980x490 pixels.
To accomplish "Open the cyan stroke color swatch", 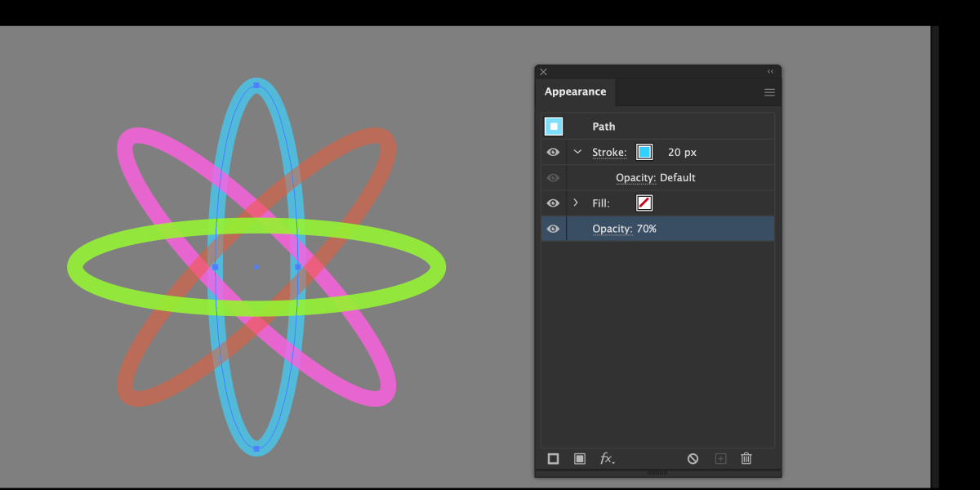I will (644, 152).
